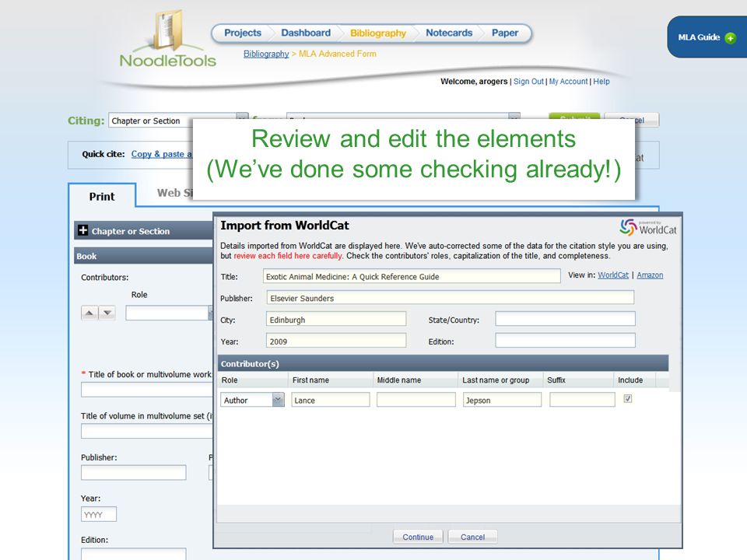Open the Dashboard tab

[306, 33]
